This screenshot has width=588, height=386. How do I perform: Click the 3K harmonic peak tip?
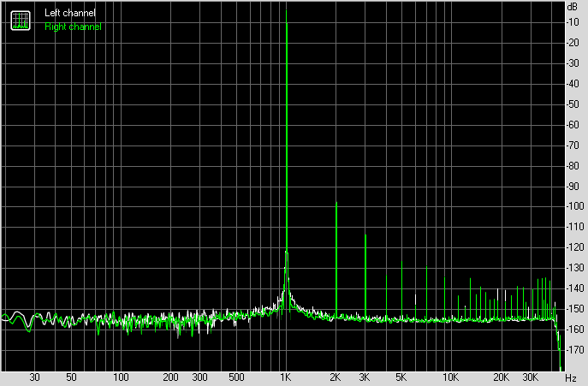[365, 235]
